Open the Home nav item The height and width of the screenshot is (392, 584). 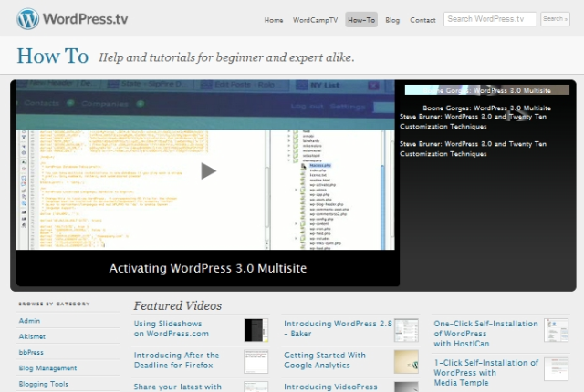click(274, 20)
